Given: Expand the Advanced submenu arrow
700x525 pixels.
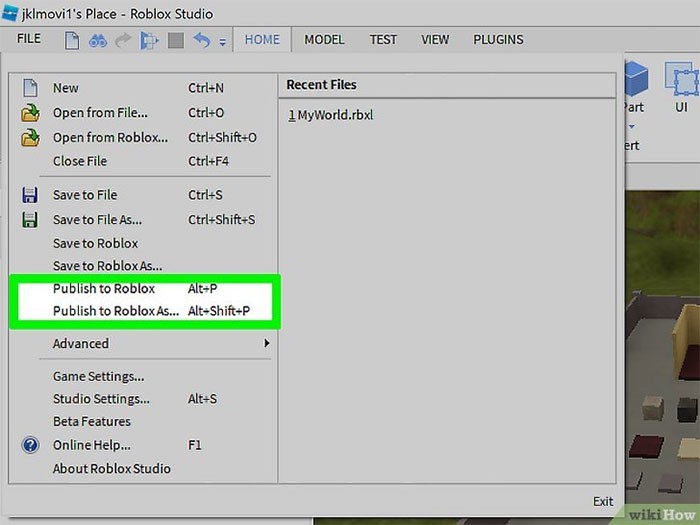Looking at the screenshot, I should coord(266,343).
